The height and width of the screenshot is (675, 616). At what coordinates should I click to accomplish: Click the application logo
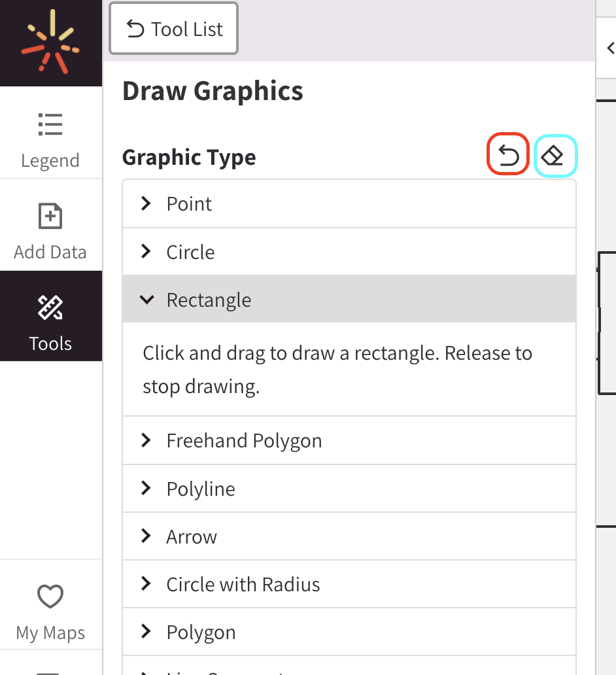coord(50,41)
